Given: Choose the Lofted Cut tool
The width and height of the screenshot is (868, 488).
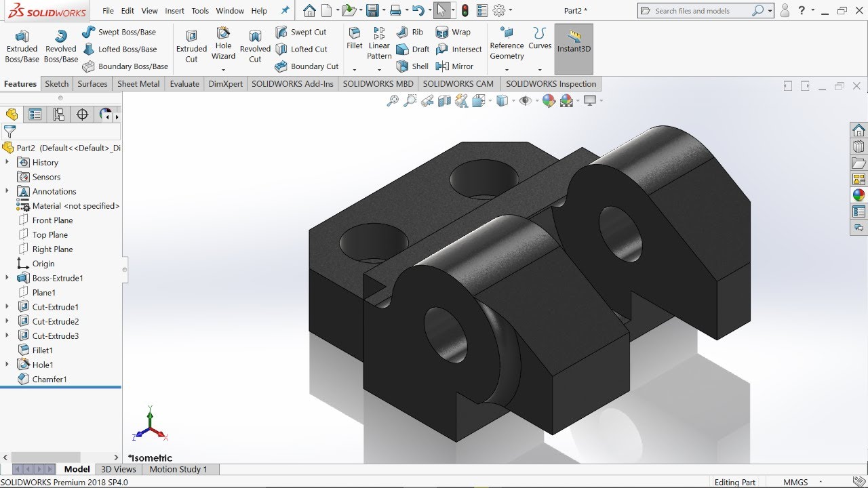Looking at the screenshot, I should (x=301, y=49).
